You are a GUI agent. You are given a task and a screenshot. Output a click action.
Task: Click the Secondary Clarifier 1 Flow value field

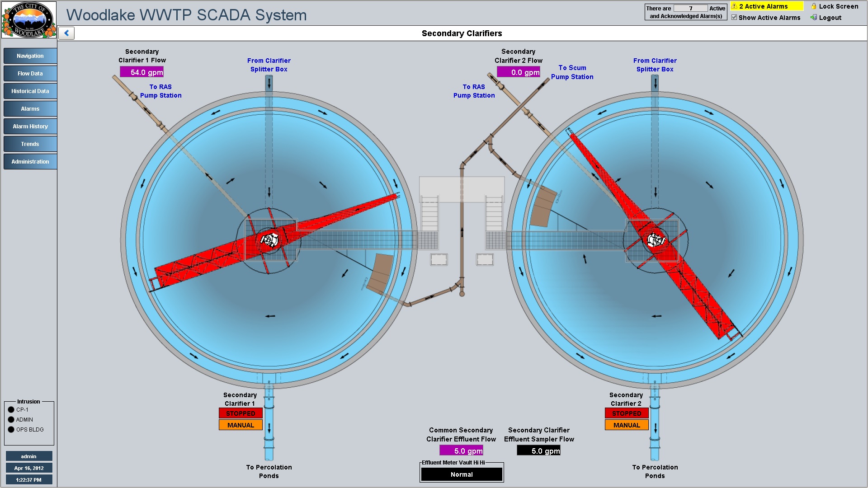142,72
